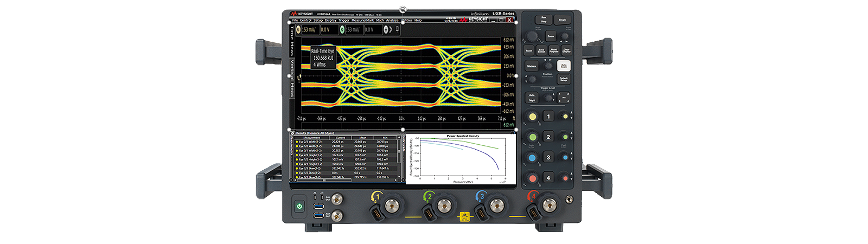Open the Vertical Meas side tab
Image resolution: width=868 pixels, height=244 pixels.
tap(291, 78)
